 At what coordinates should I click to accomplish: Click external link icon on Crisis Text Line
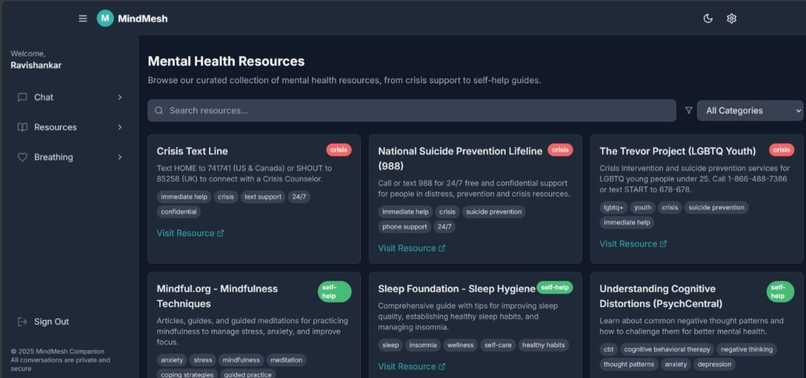221,233
